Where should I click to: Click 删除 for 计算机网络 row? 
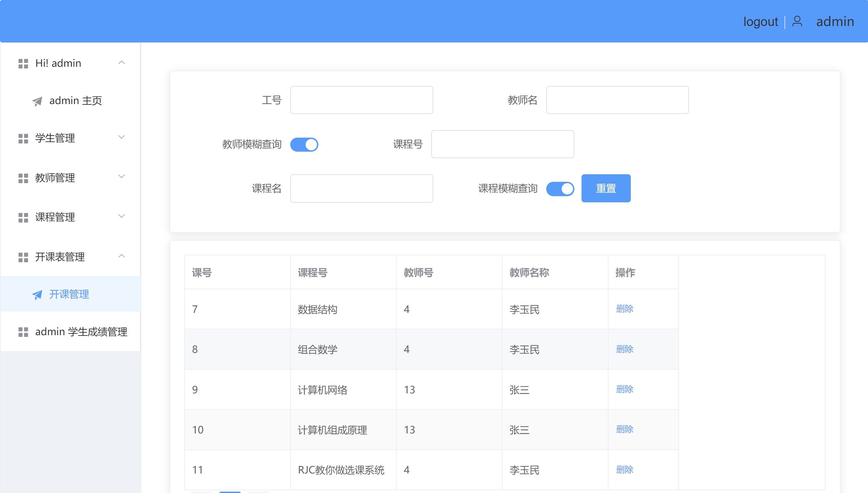(x=625, y=389)
